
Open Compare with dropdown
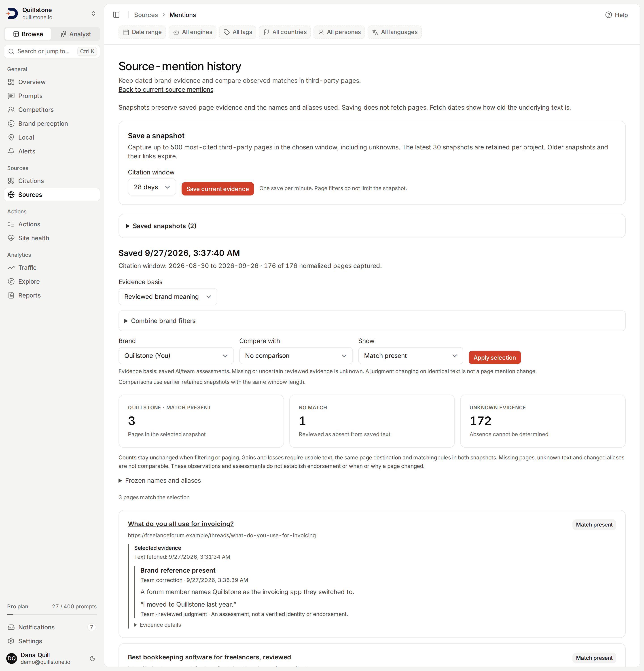[296, 356]
